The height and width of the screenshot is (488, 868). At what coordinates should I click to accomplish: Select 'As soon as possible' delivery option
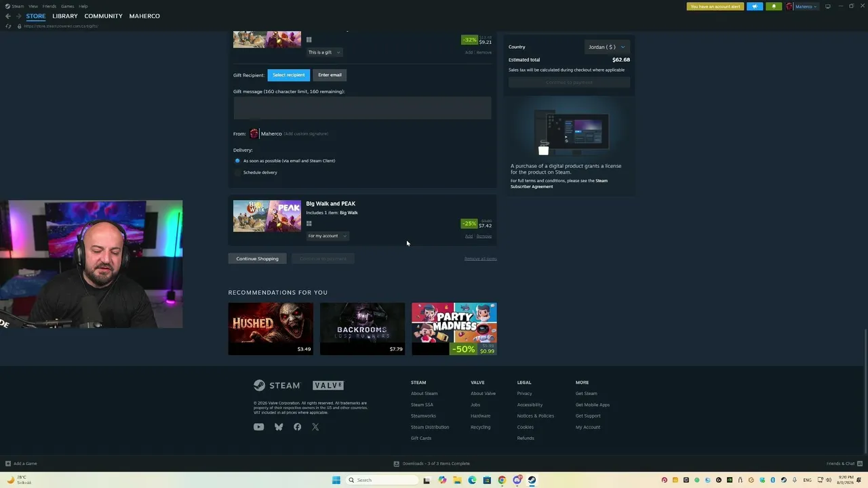click(x=237, y=161)
